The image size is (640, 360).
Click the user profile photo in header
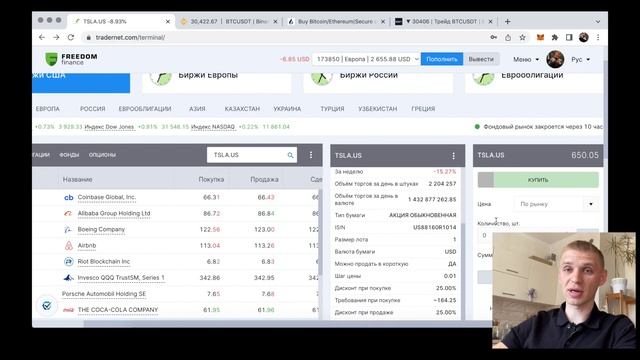pyautogui.click(x=555, y=59)
